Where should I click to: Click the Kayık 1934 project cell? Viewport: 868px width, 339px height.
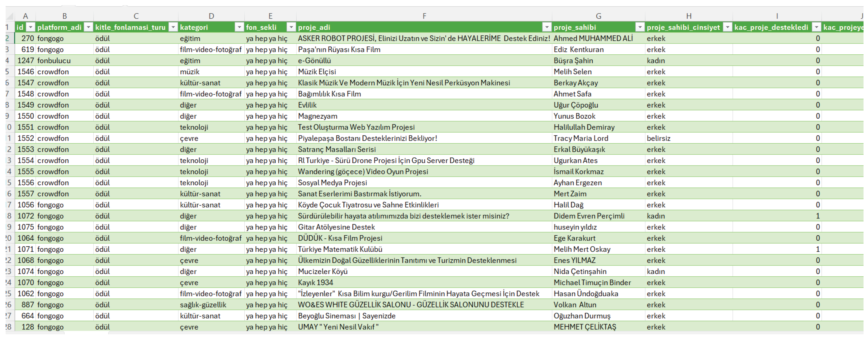tap(315, 283)
